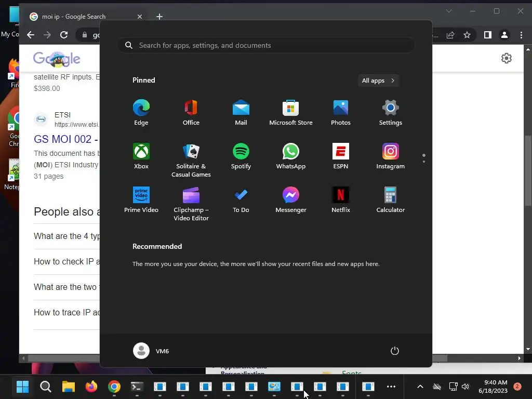Viewport: 532px width, 399px height.
Task: Click the Power button in Start menu
Action: click(x=395, y=351)
